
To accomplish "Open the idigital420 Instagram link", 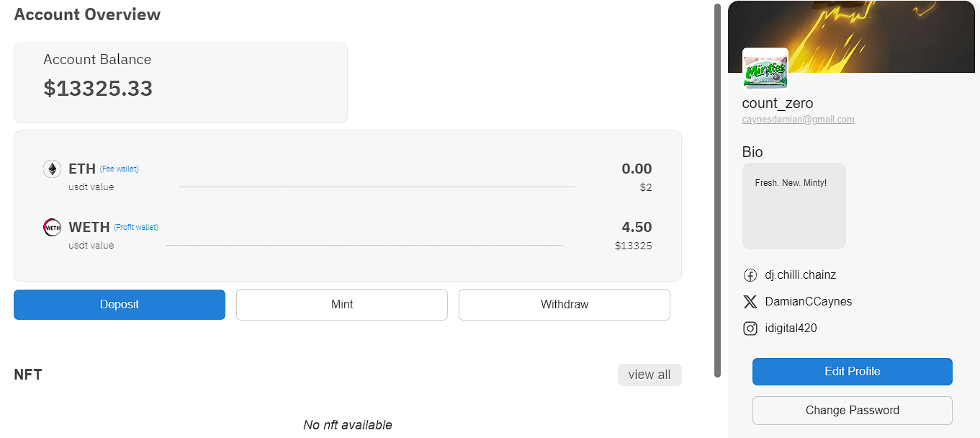I will pyautogui.click(x=791, y=328).
